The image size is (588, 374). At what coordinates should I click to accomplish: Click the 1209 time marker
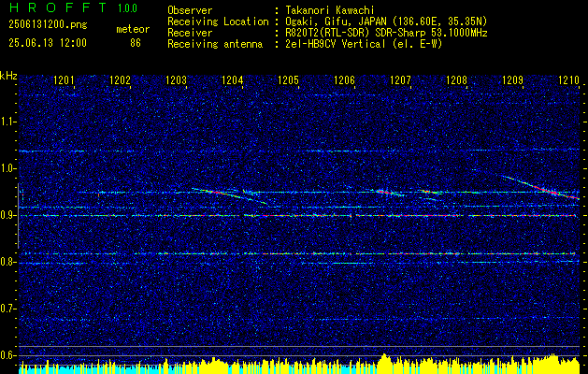tap(512, 80)
